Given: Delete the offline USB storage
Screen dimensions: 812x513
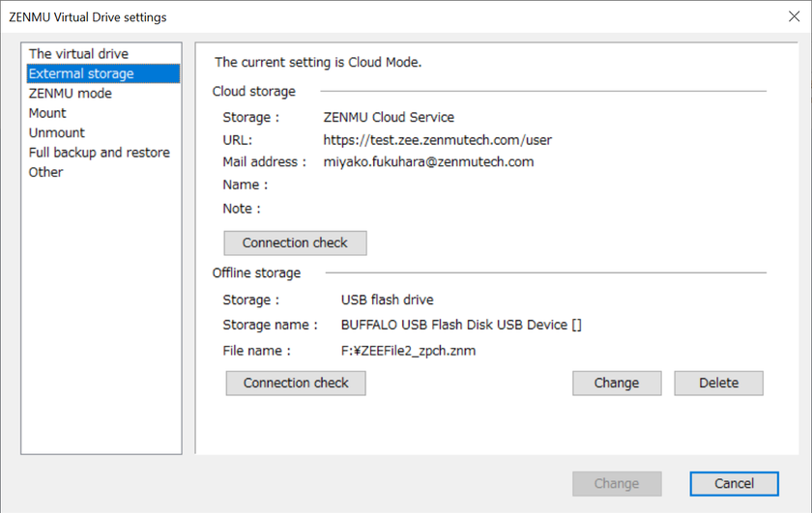Looking at the screenshot, I should pos(718,384).
